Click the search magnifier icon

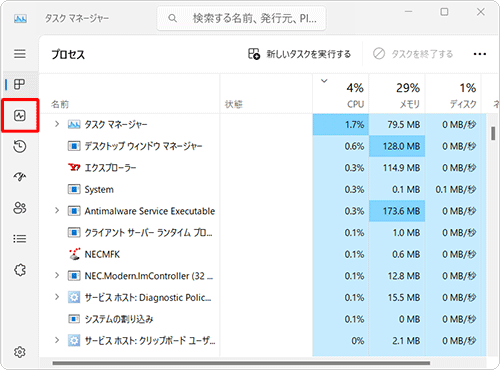point(172,18)
